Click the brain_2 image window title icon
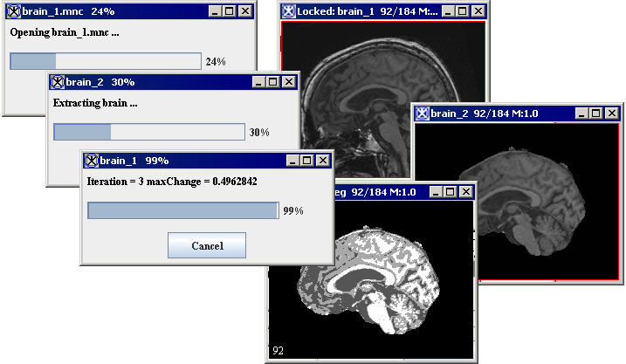 pyautogui.click(x=423, y=113)
